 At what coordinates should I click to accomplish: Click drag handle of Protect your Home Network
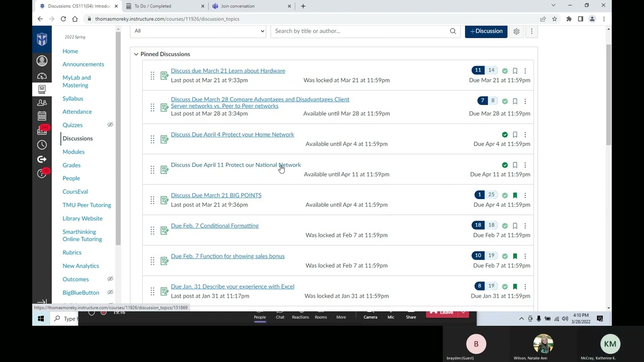[x=152, y=139]
